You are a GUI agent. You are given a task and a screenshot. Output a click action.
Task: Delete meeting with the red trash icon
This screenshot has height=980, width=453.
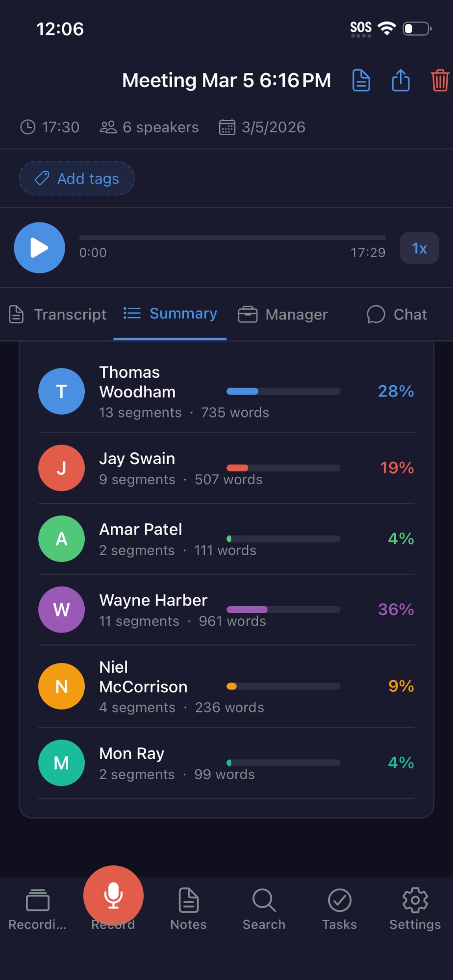click(440, 80)
